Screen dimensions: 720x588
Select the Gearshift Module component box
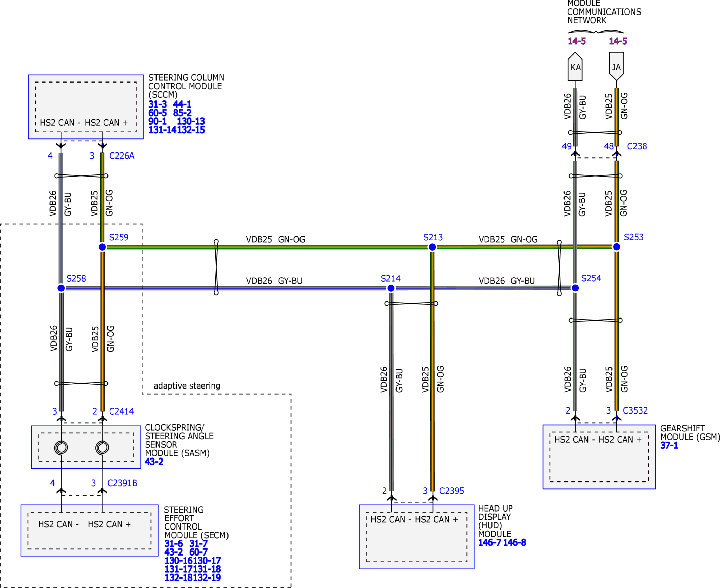pyautogui.click(x=599, y=457)
